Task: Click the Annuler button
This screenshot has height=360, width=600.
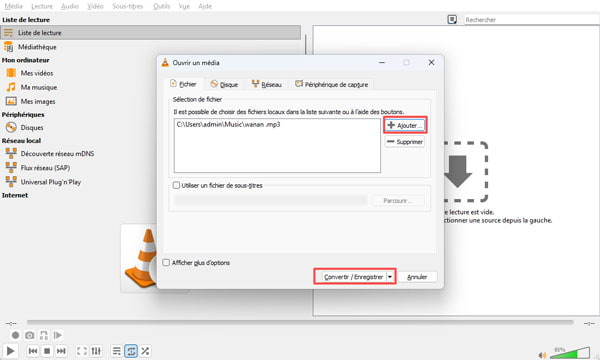Action: (417, 277)
